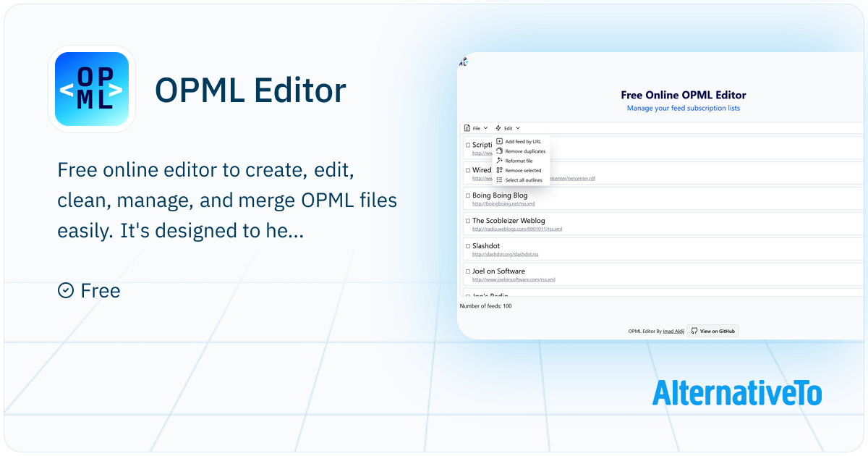Click the Edit lightning bolt icon
Screen dimensions: 868x456
pyautogui.click(x=498, y=128)
